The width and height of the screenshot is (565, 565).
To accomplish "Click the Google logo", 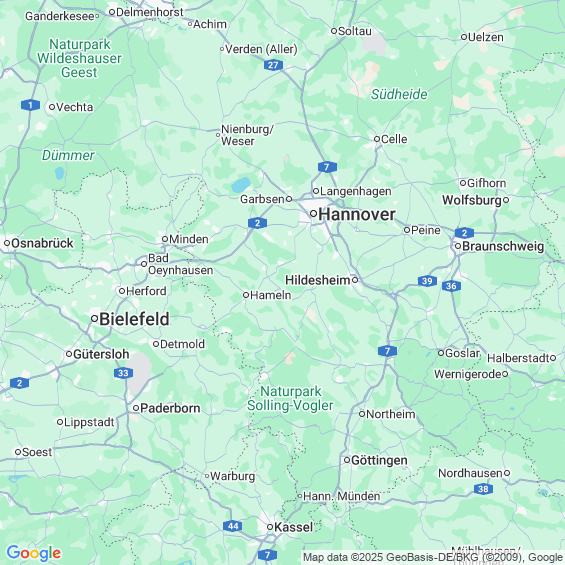I will [x=34, y=553].
